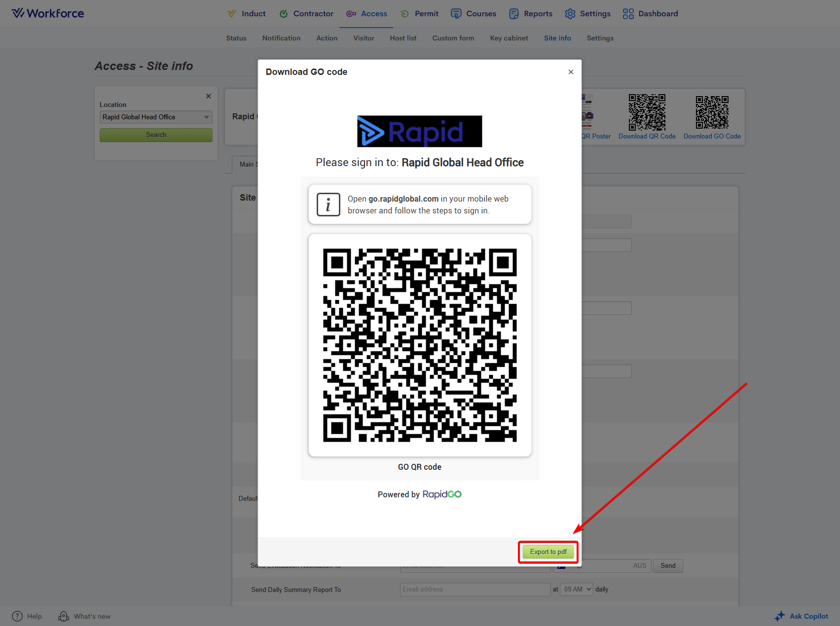840x626 pixels.
Task: Click the Download QR Code thumbnail
Action: (x=647, y=112)
